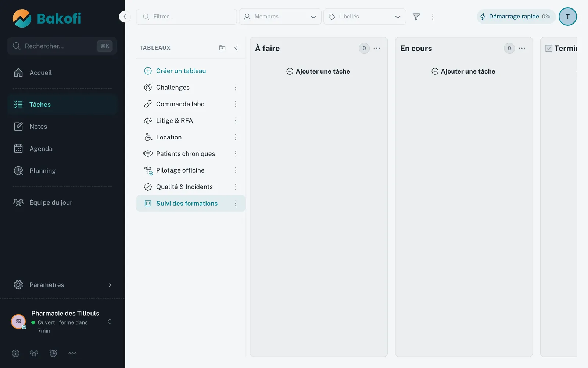Go to Accueil

pyautogui.click(x=62, y=73)
